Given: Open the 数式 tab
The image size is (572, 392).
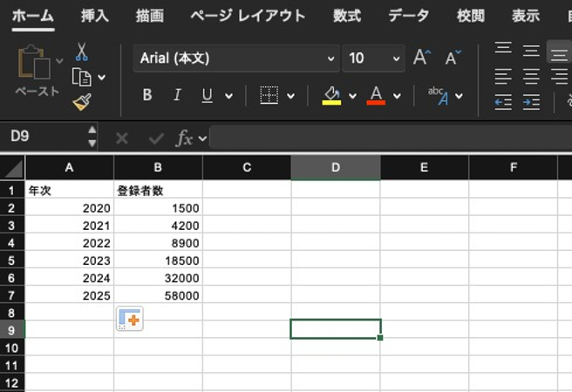Looking at the screenshot, I should click(347, 16).
